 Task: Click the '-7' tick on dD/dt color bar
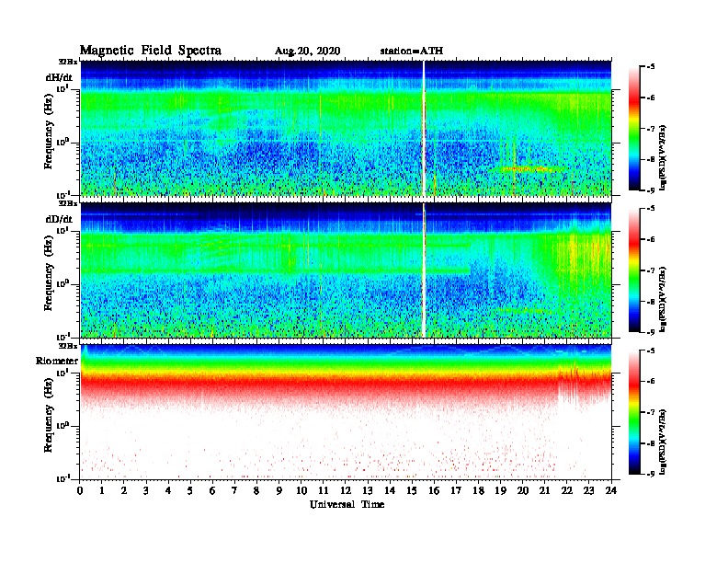(x=650, y=270)
